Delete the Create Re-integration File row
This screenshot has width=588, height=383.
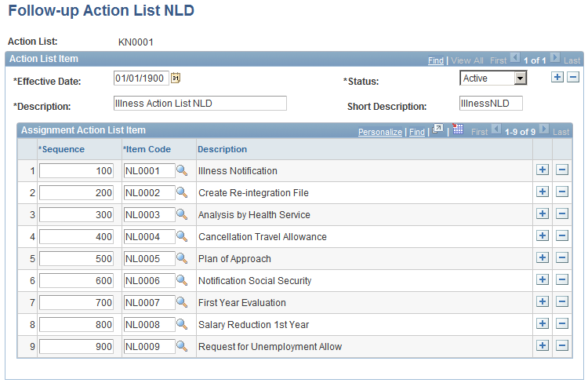tap(562, 191)
